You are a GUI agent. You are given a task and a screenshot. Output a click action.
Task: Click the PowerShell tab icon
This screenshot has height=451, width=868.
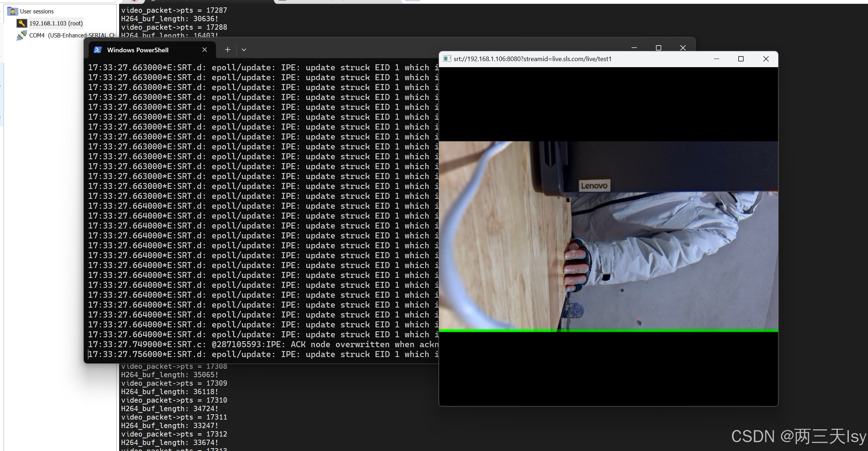click(98, 50)
